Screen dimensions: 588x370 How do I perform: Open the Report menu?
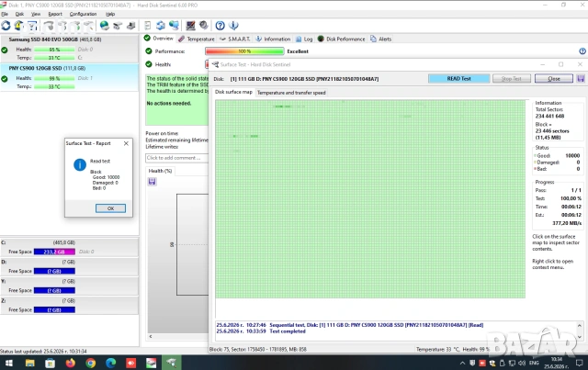pyautogui.click(x=55, y=14)
